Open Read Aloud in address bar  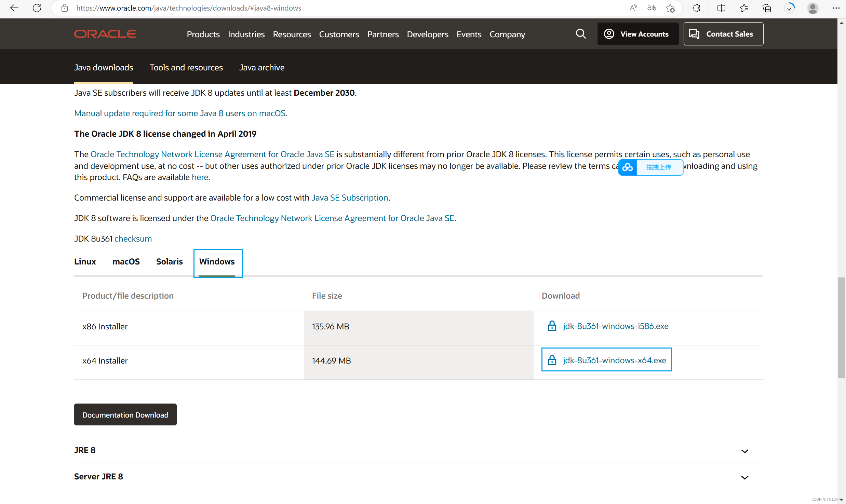[633, 8]
